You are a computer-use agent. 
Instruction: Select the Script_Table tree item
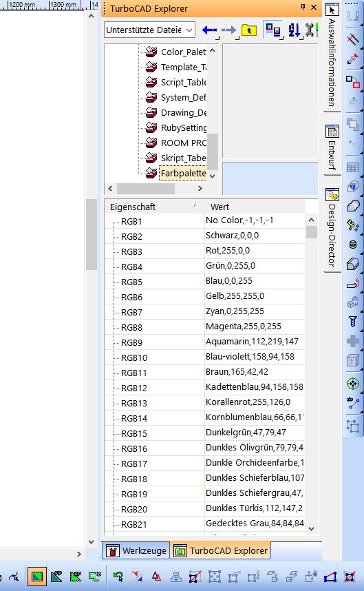pos(183,82)
